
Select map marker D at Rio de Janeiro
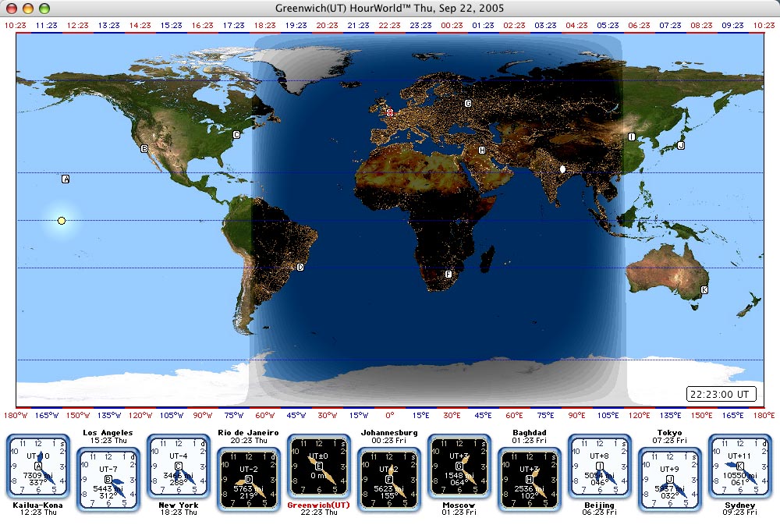(300, 268)
